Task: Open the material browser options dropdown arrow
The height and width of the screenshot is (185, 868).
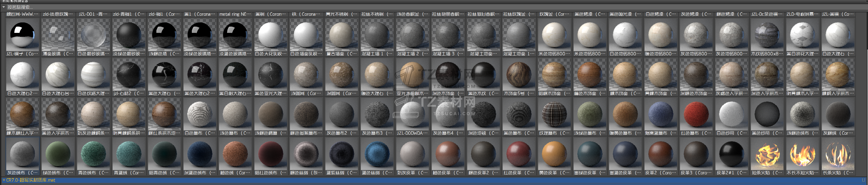Action: tap(4, 7)
